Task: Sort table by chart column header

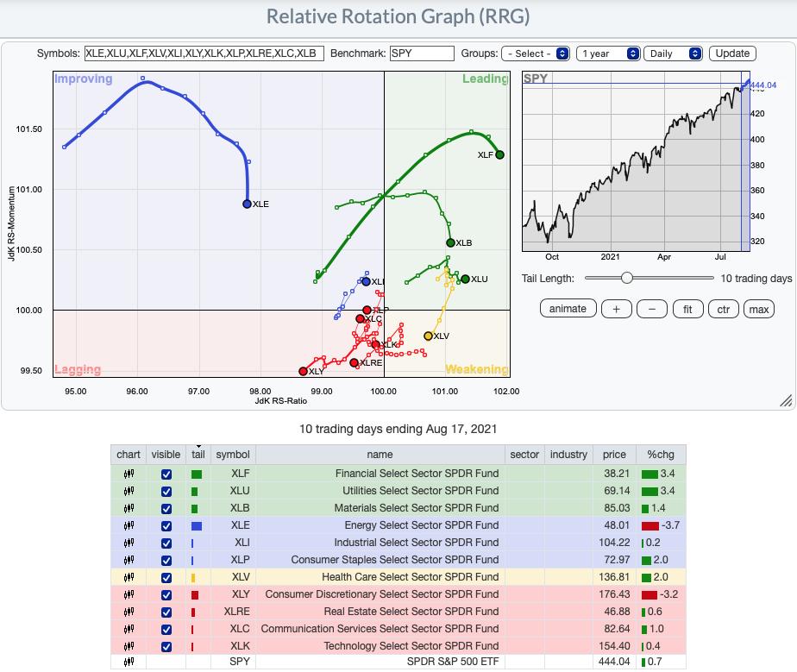Action: point(128,455)
